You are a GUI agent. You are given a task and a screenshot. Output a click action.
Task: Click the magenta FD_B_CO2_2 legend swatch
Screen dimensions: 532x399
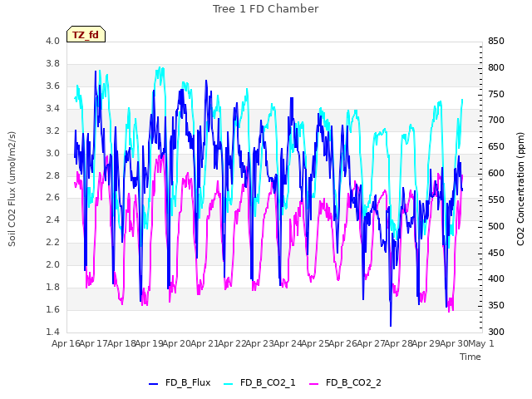pos(314,384)
